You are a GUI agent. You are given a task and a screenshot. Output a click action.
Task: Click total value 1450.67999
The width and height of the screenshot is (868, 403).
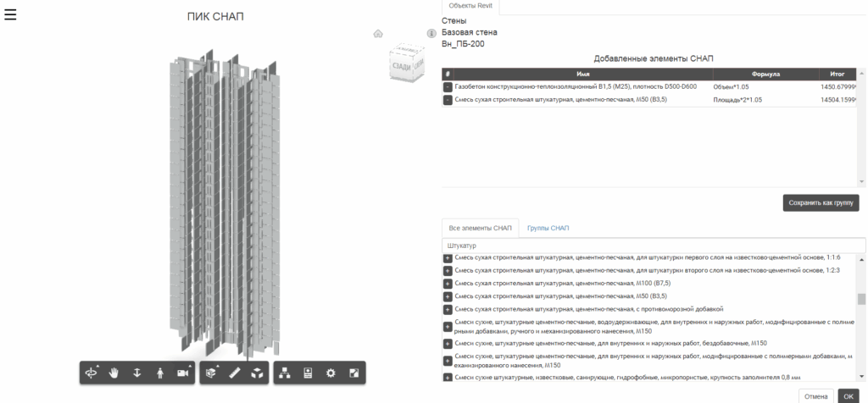[838, 87]
